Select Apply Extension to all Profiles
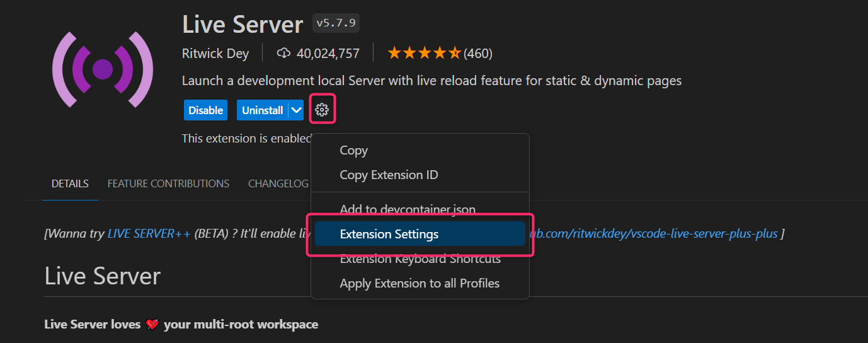868x343 pixels. tap(420, 283)
